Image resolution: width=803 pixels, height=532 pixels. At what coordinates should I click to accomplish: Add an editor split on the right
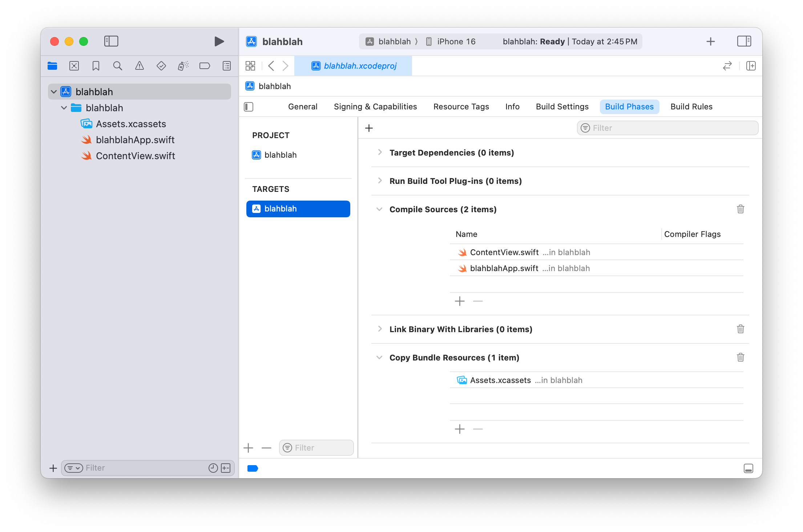(x=751, y=66)
